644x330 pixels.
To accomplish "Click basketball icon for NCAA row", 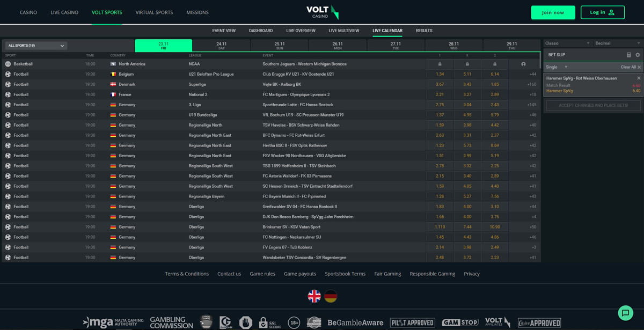I will coord(8,64).
